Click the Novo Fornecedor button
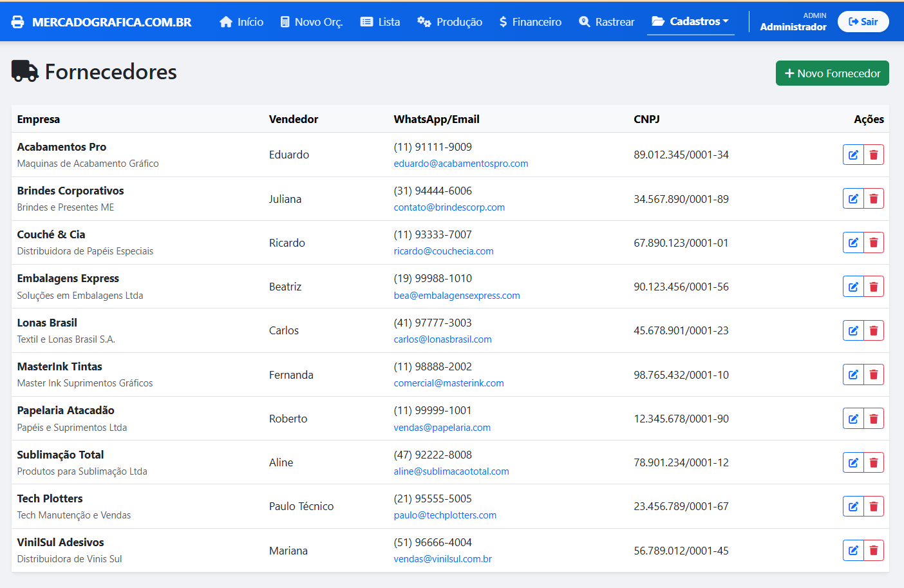This screenshot has width=904, height=588. (832, 73)
